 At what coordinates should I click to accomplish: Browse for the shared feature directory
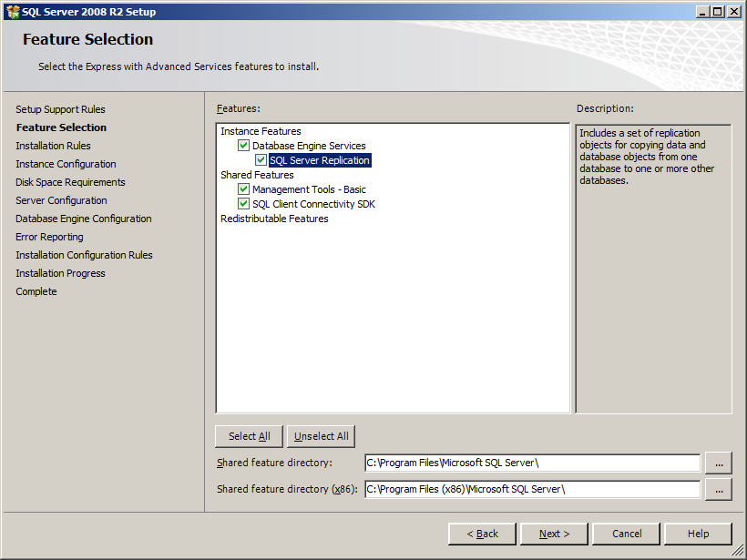[x=719, y=463]
